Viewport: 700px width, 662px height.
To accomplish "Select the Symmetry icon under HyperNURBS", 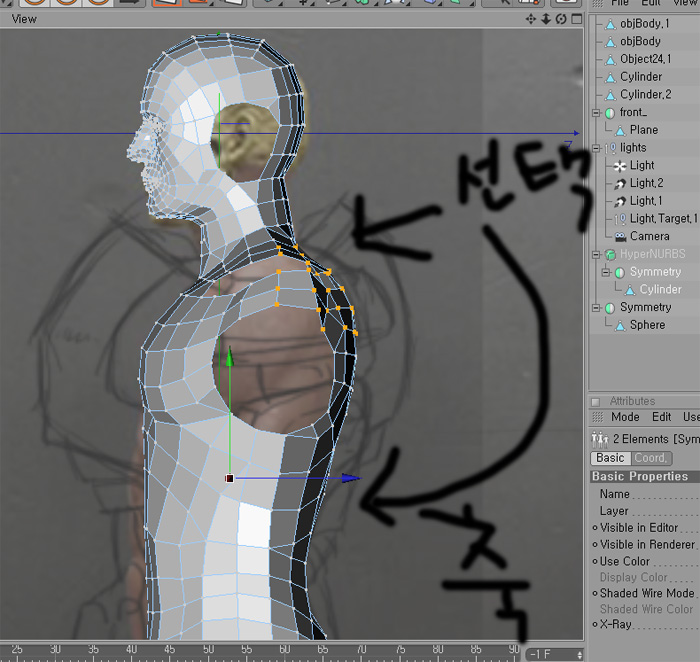I will pyautogui.click(x=620, y=272).
